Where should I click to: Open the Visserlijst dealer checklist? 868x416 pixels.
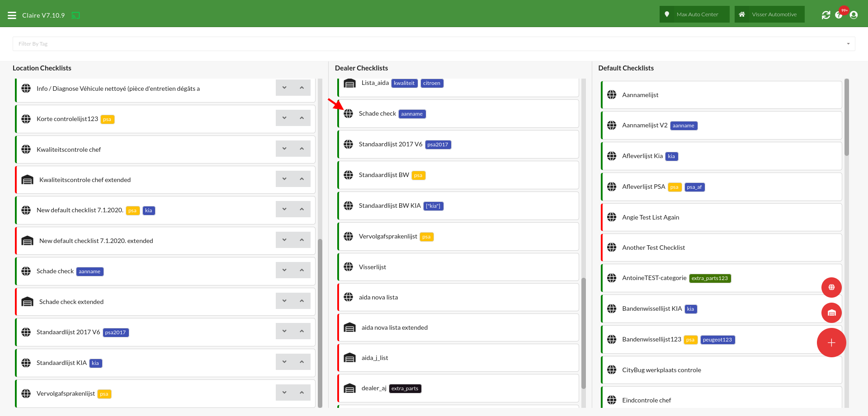point(373,267)
